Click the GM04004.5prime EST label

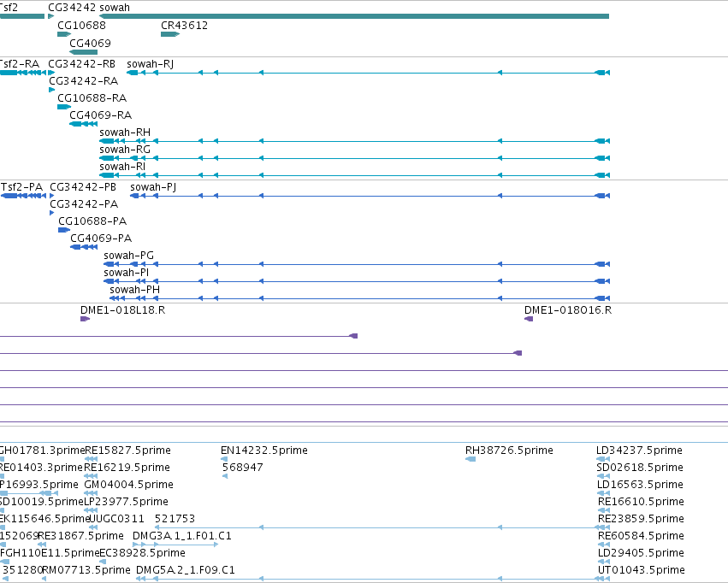pos(128,485)
